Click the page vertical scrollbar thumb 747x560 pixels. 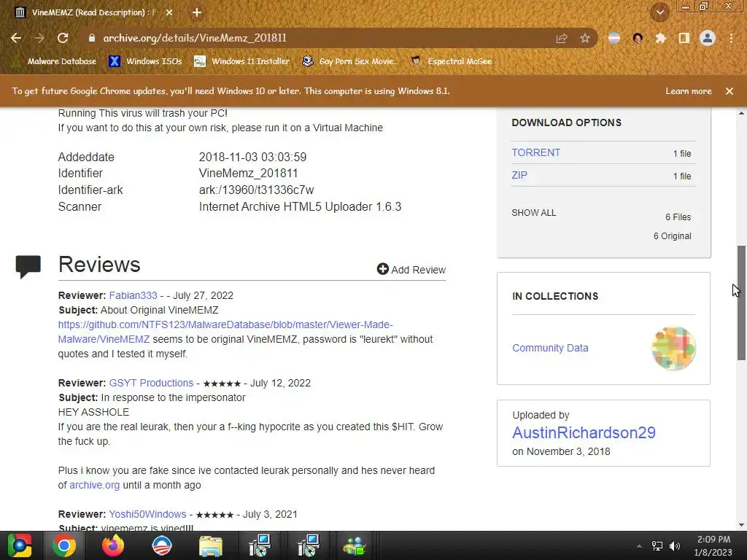[741, 303]
